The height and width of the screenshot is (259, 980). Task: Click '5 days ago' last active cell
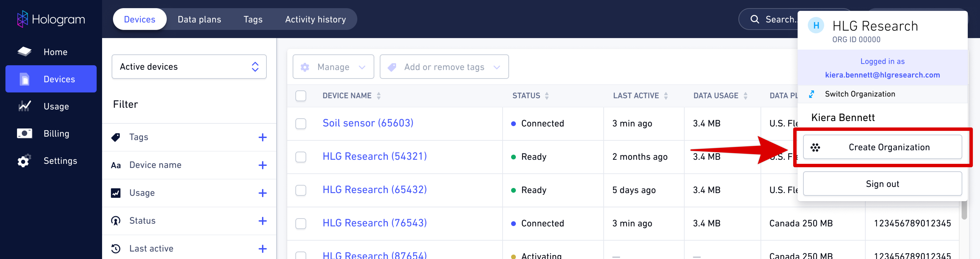pyautogui.click(x=634, y=190)
